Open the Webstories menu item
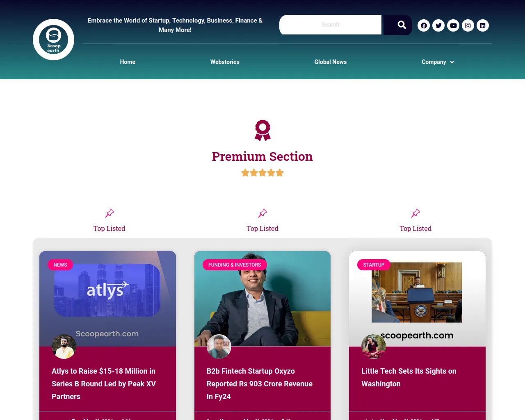The image size is (525, 420). click(225, 62)
